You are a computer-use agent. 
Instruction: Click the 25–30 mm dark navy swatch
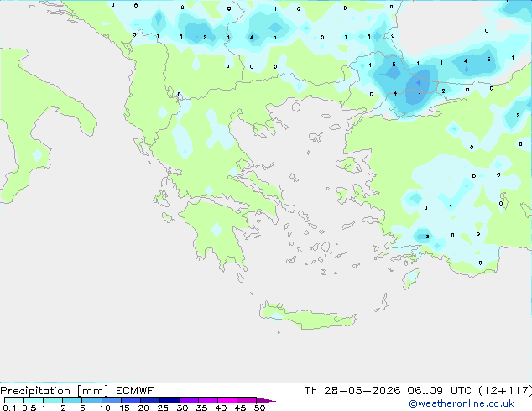[170, 400]
